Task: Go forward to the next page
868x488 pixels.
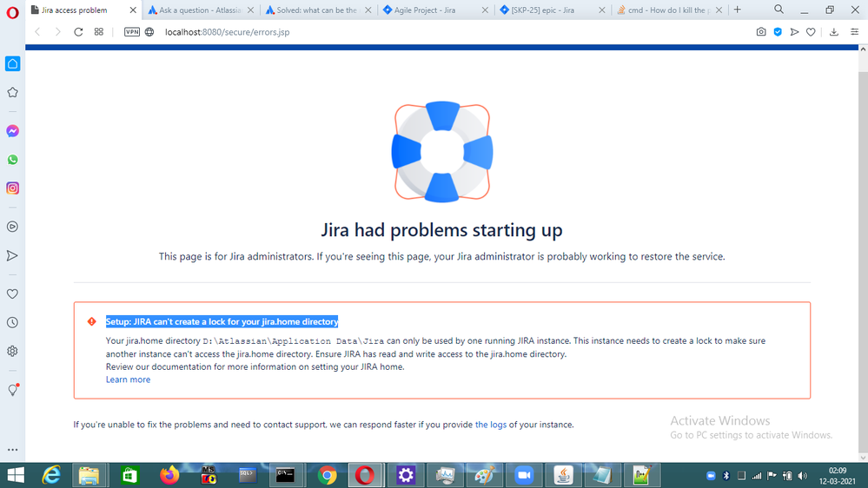Action: point(57,32)
